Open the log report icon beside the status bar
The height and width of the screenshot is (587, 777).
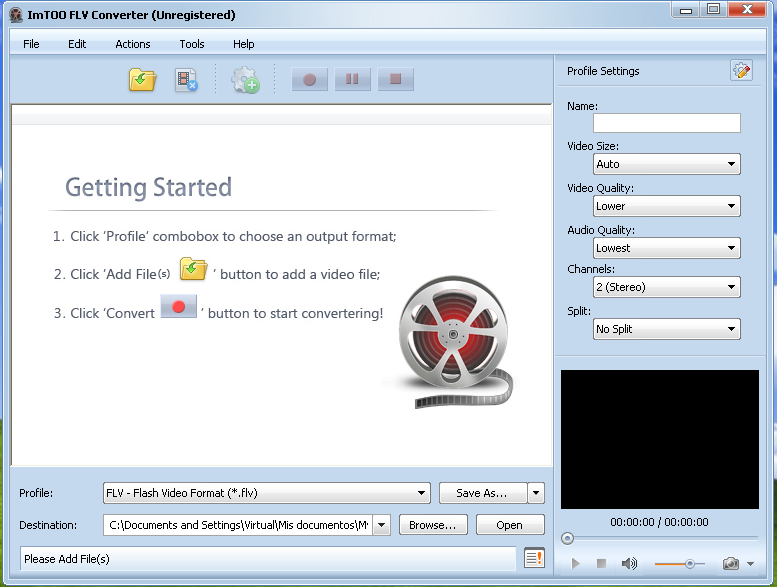(534, 558)
